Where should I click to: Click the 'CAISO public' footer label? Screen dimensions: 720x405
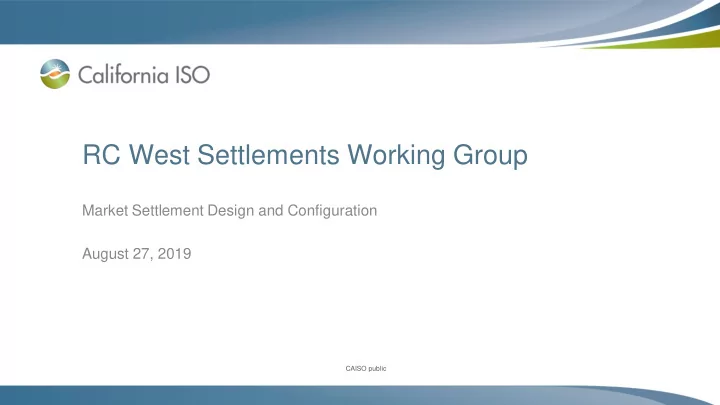(366, 368)
